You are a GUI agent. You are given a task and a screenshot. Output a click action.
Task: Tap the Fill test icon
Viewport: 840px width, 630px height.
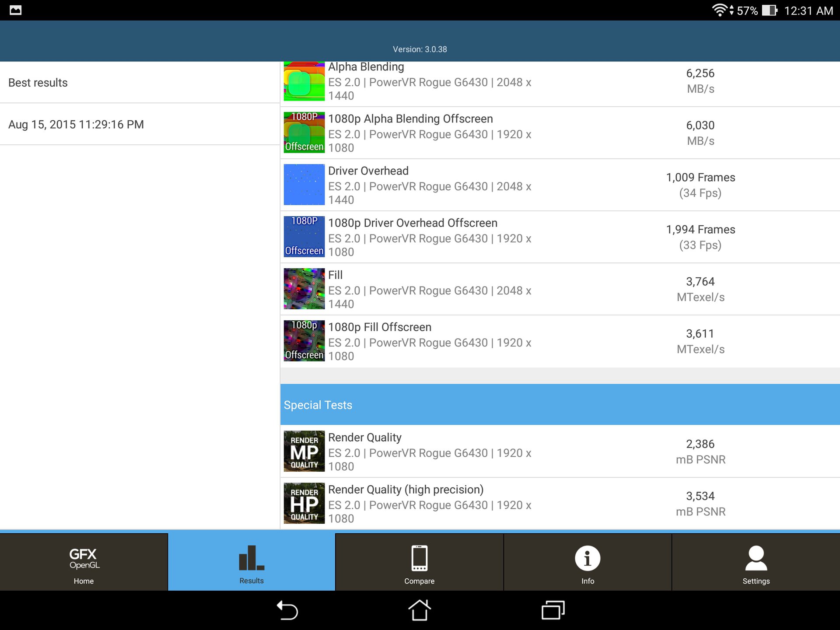point(304,289)
